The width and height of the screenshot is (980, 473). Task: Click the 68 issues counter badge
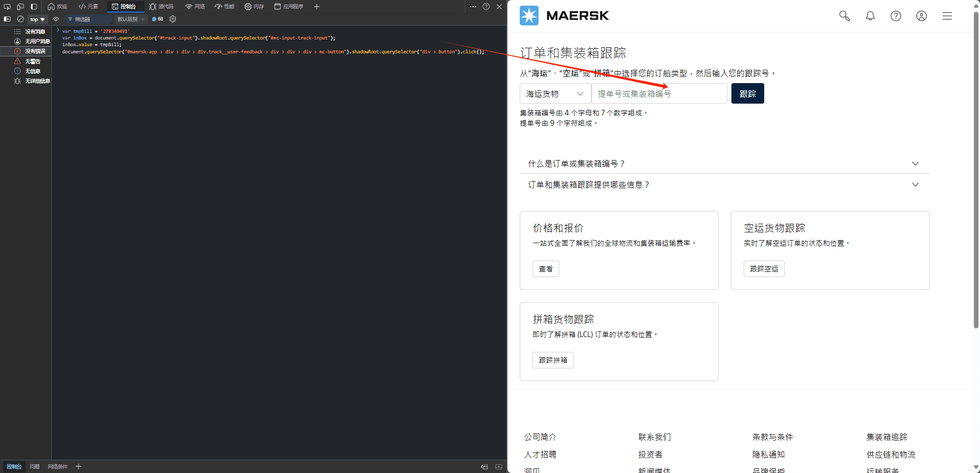[x=158, y=19]
